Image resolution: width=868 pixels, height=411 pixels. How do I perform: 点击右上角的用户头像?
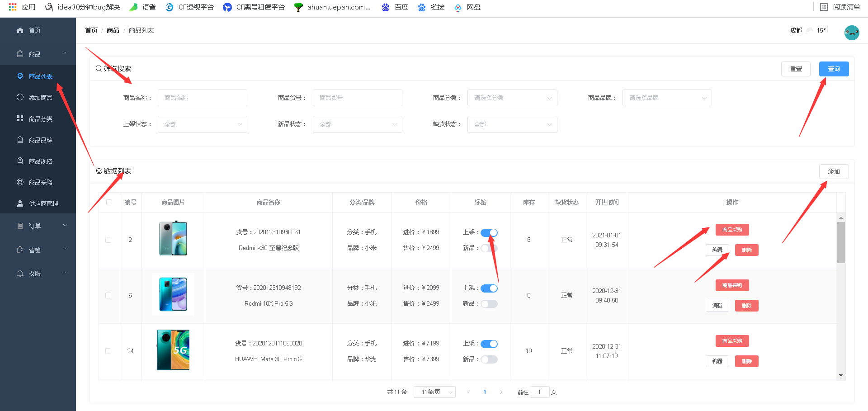[x=851, y=32]
